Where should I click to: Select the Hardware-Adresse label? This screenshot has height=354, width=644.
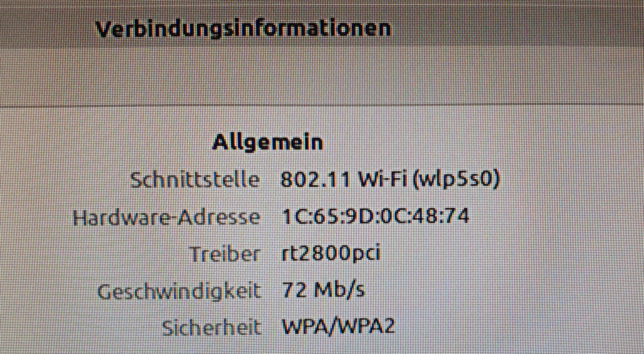coord(167,217)
